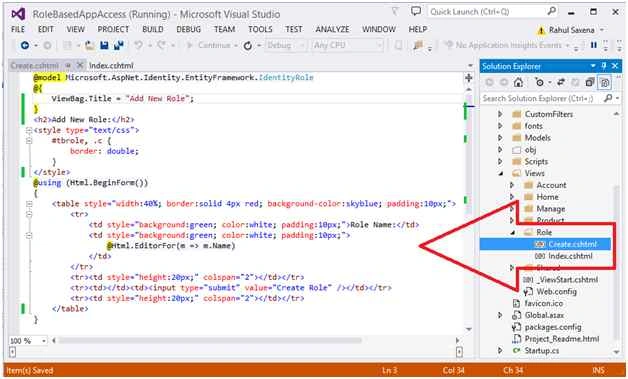Viewport: 628px width, 379px height.
Task: Click the Save toolbar icon
Action: point(105,46)
